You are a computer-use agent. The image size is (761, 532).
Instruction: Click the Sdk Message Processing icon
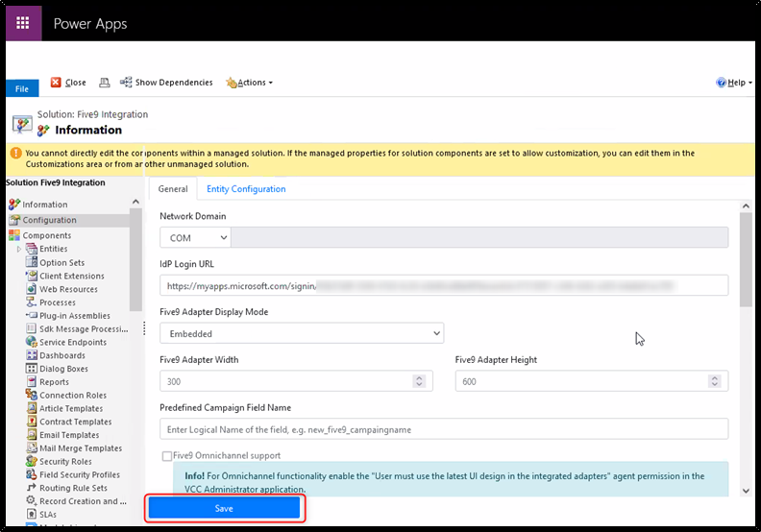32,328
